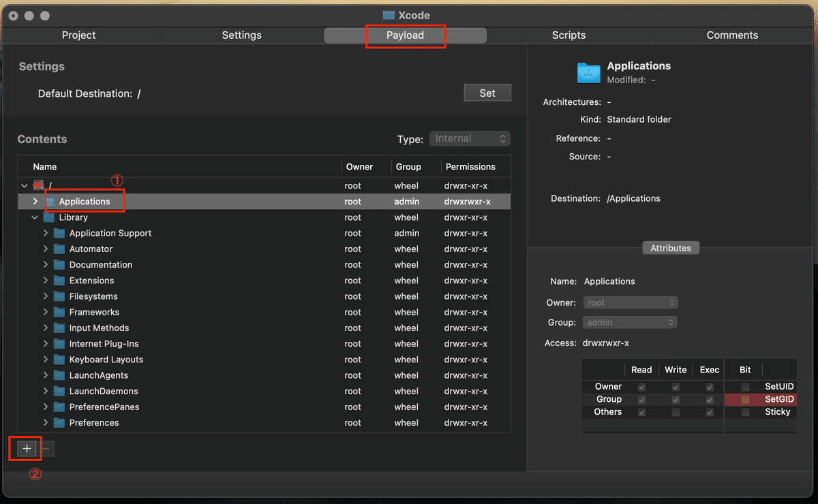The image size is (818, 504).
Task: Toggle the Owner Write permission checkbox
Action: point(675,386)
